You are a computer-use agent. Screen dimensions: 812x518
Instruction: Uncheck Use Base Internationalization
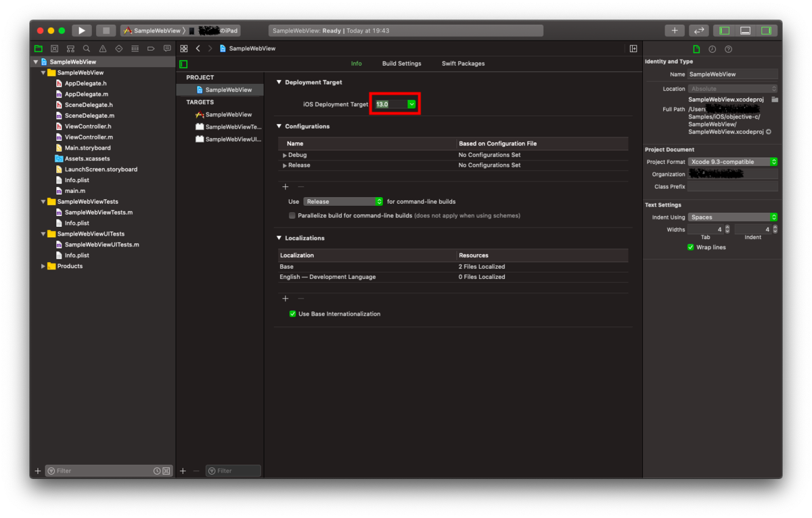pyautogui.click(x=292, y=314)
